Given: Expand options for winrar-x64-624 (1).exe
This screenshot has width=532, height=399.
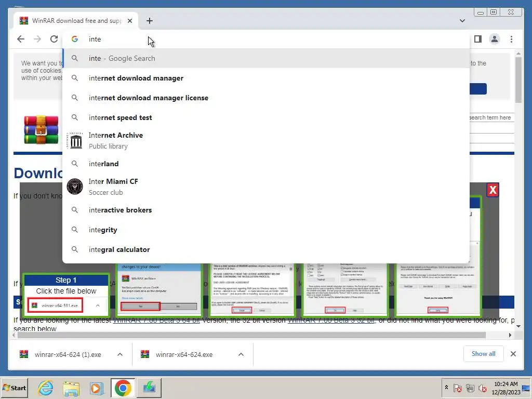Looking at the screenshot, I should [120, 354].
